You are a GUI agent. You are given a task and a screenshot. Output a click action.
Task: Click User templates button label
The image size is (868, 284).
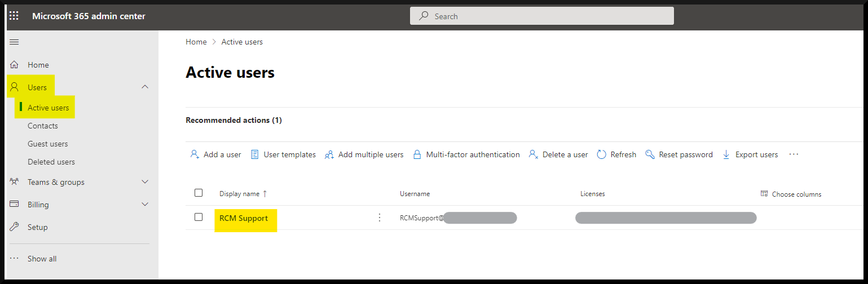[290, 154]
